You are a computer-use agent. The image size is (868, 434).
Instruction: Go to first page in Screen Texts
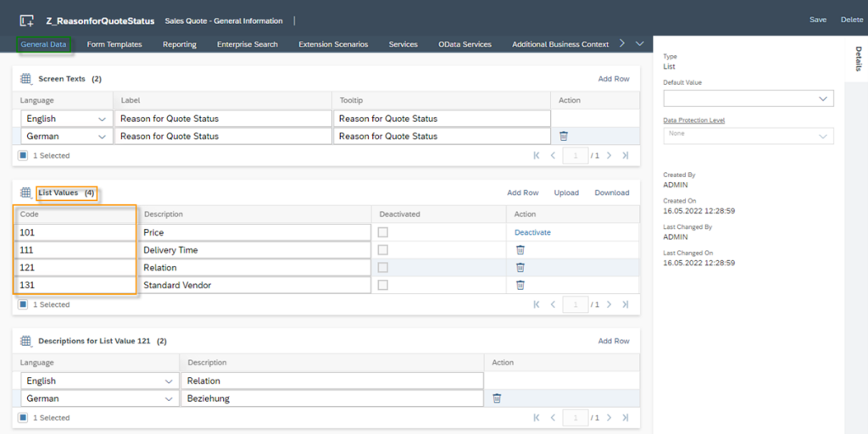(x=537, y=156)
